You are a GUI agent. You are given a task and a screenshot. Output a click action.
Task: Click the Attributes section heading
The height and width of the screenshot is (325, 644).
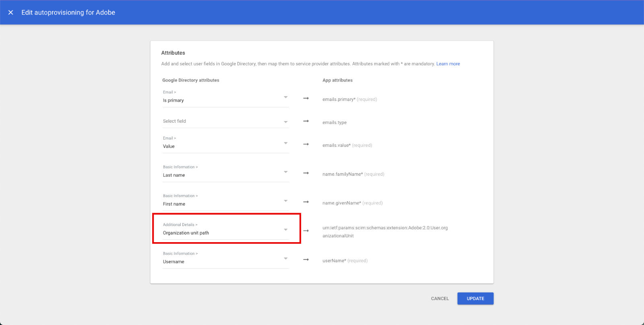point(173,53)
